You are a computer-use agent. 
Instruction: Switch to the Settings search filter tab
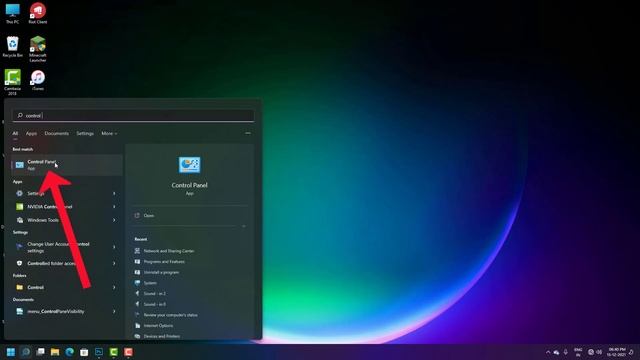tap(85, 133)
